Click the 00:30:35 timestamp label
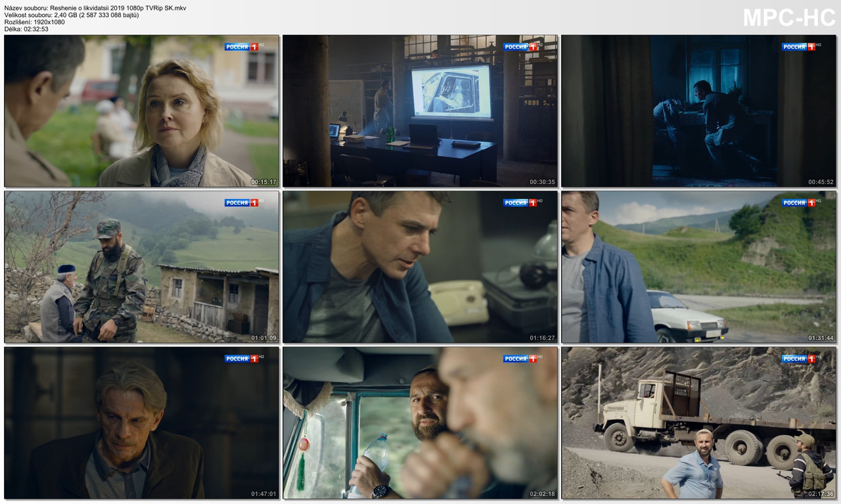Screen dimensions: 841x504 tap(542, 182)
